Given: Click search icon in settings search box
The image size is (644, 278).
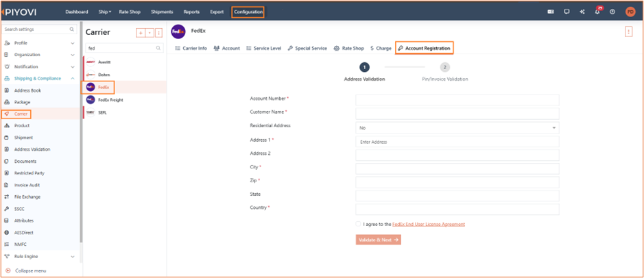Looking at the screenshot, I should click(71, 29).
